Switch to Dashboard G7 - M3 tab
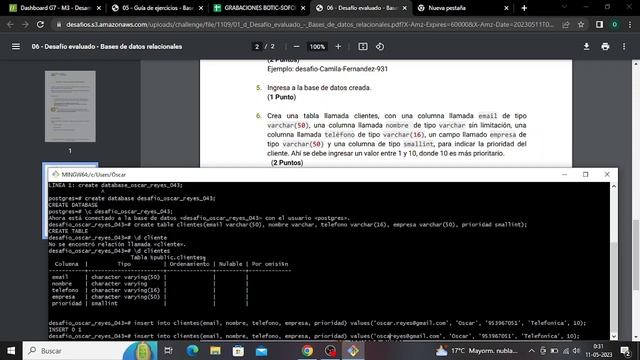The image size is (640, 360). (55, 8)
